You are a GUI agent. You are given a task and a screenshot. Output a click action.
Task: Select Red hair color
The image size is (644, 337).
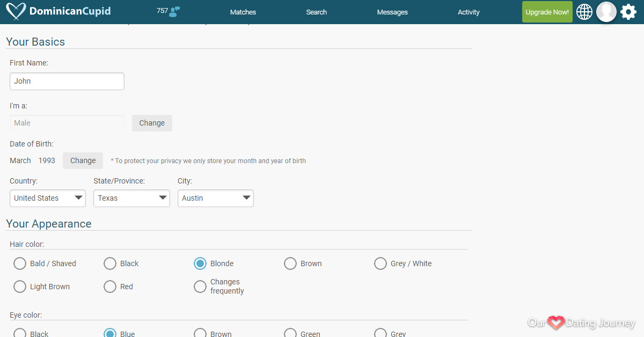[110, 287]
